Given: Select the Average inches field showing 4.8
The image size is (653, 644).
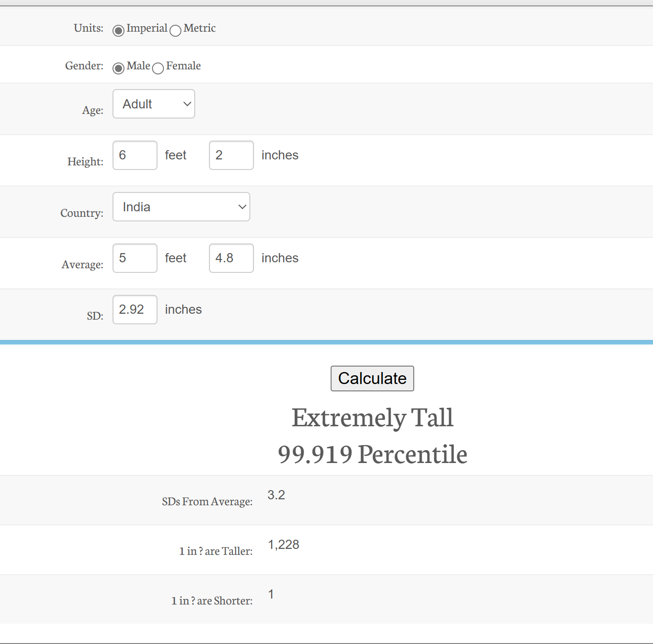Looking at the screenshot, I should click(x=231, y=258).
